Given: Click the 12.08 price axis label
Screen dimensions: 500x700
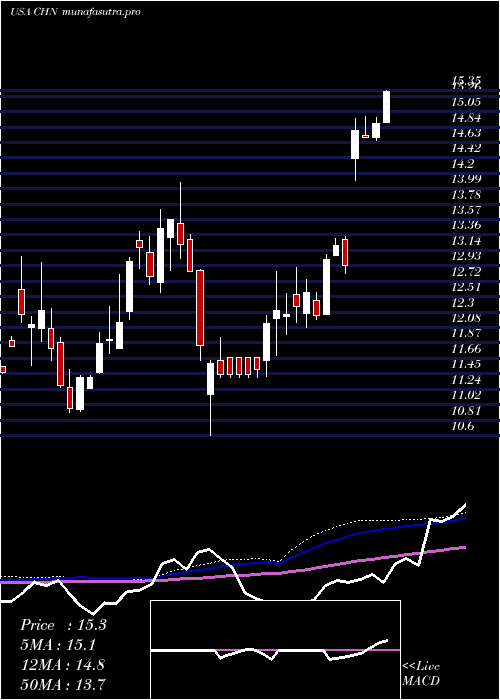Looking at the screenshot, I should (466, 318).
